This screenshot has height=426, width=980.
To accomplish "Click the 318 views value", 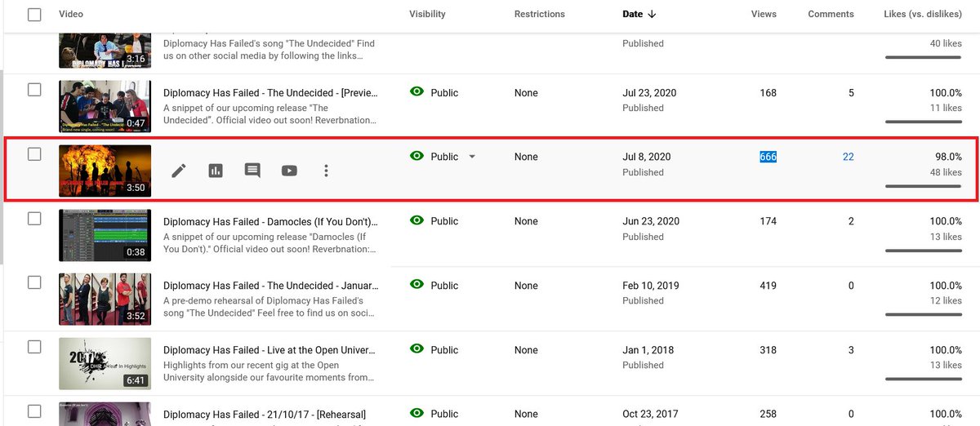I will pos(768,350).
